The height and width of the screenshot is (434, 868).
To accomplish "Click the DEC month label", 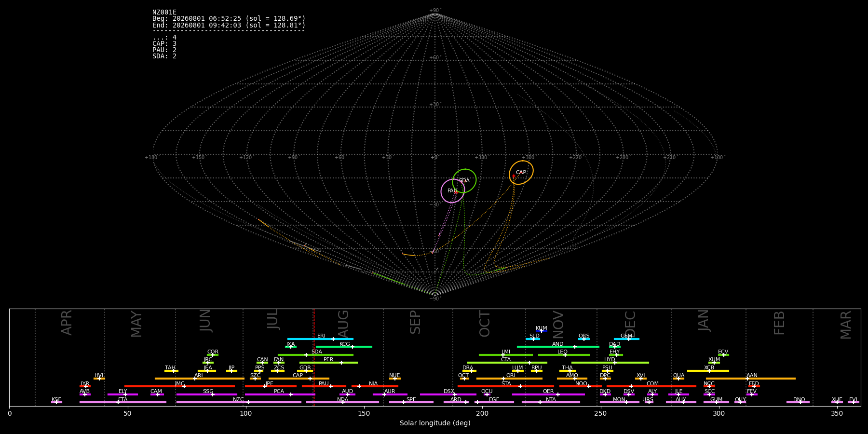I will click(630, 324).
